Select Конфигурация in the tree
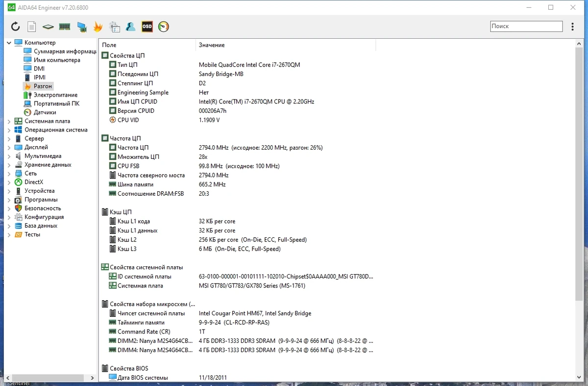This screenshot has height=386, width=588. click(x=39, y=217)
